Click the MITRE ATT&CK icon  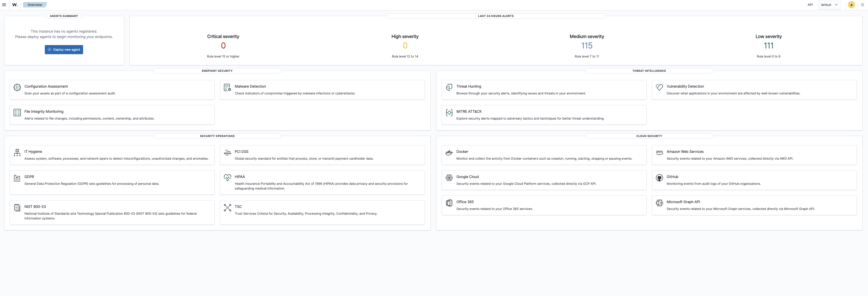coord(449,113)
